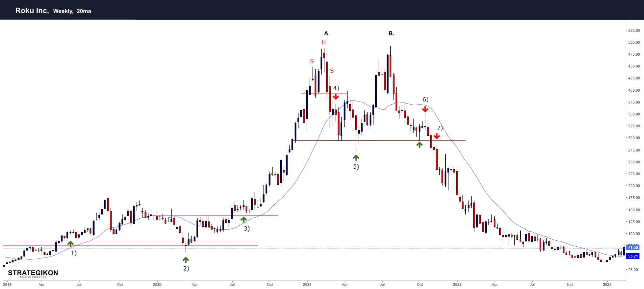Click the 225.00 price axis label
Image resolution: width=644 pixels, height=289 pixels.
pyautogui.click(x=634, y=174)
